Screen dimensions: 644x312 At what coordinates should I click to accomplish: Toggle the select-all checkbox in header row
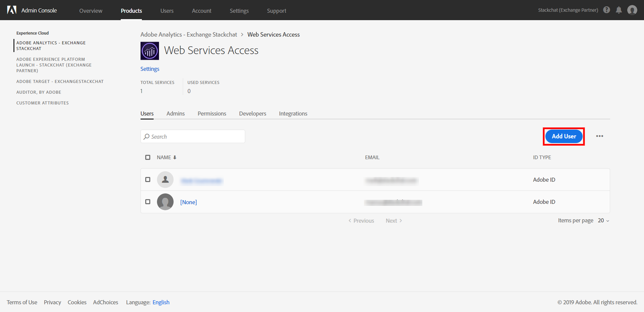(148, 157)
